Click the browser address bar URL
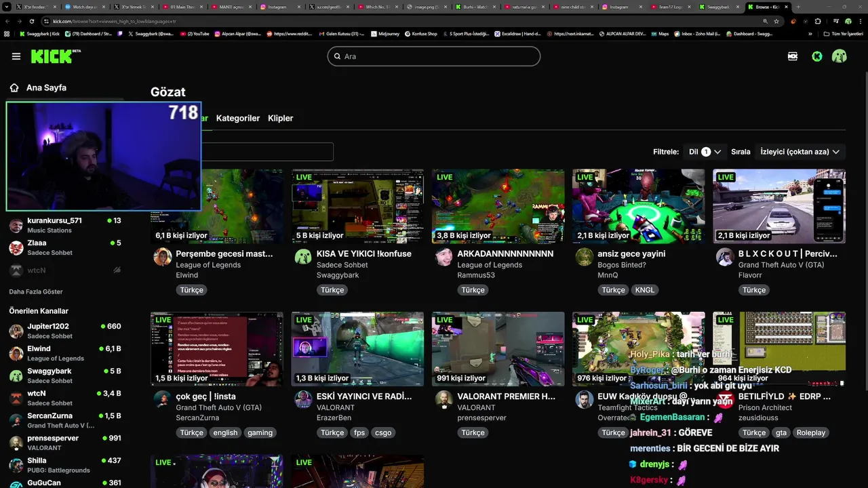 point(115,21)
